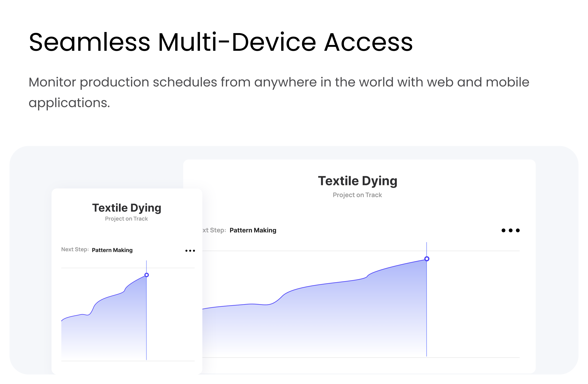Open three-dot menu on small card

(x=190, y=250)
